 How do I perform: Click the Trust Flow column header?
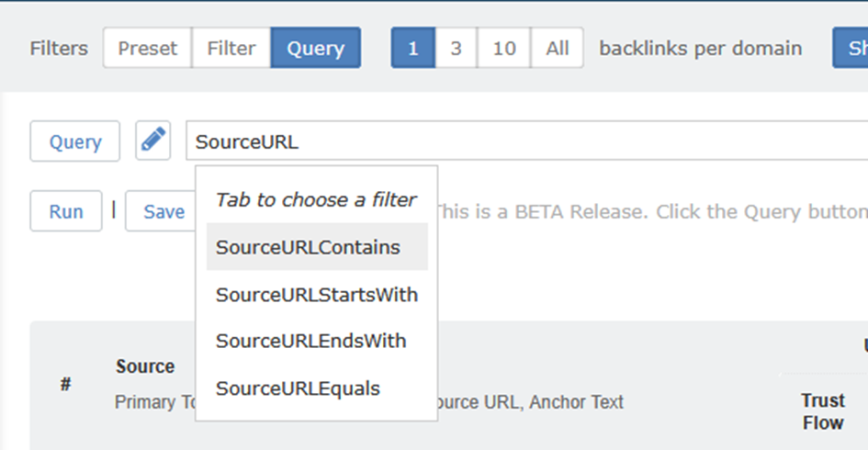point(822,411)
